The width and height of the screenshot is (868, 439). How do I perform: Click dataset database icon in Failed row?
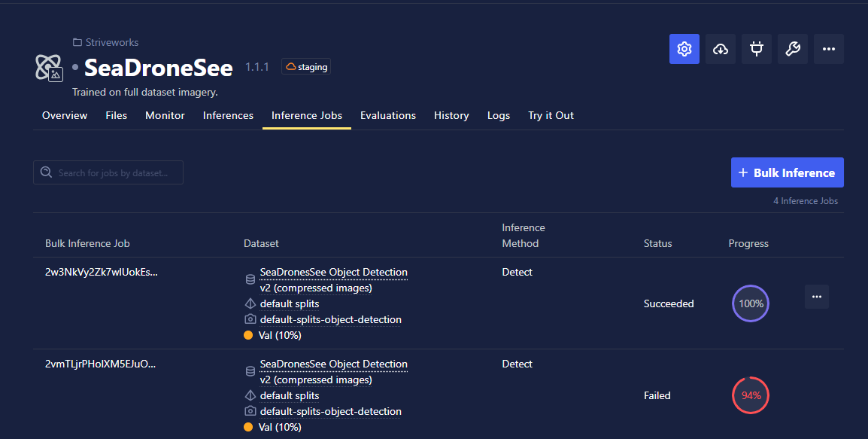point(250,371)
